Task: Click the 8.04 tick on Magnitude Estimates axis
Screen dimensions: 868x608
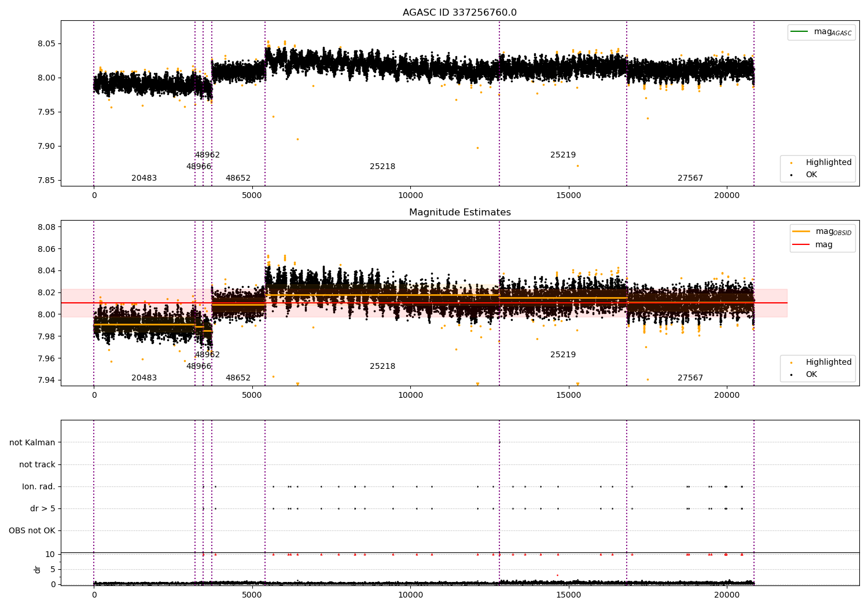Action: (46, 271)
